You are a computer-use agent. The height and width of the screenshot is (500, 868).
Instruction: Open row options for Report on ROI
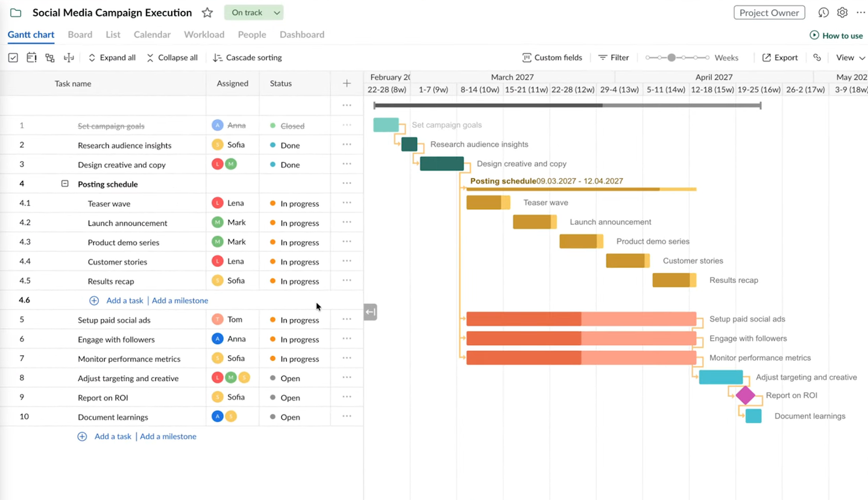click(347, 397)
